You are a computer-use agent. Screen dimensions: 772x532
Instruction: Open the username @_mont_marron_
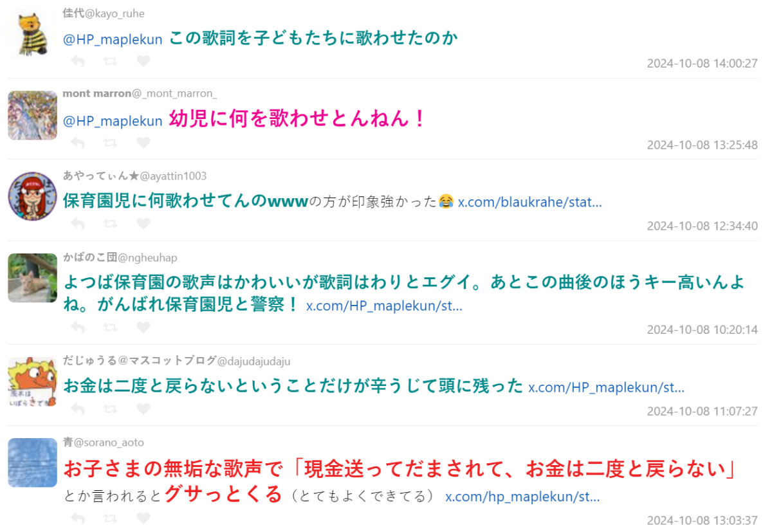[x=174, y=94]
